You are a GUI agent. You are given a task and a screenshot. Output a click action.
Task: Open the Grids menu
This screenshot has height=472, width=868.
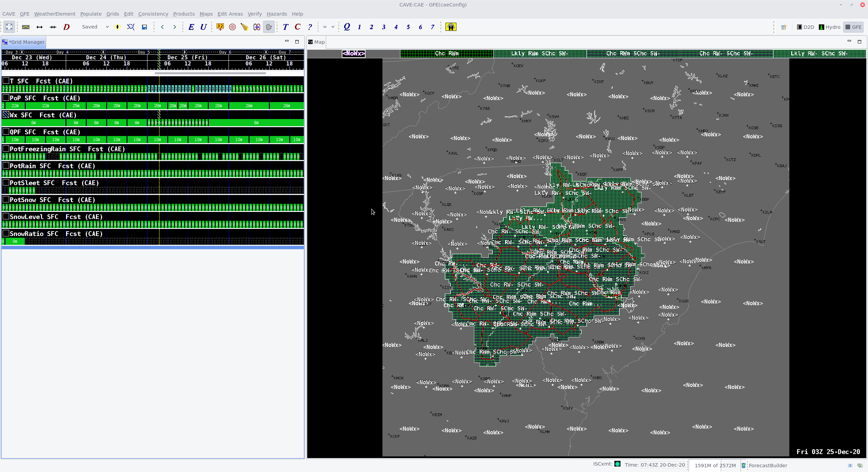click(x=113, y=14)
